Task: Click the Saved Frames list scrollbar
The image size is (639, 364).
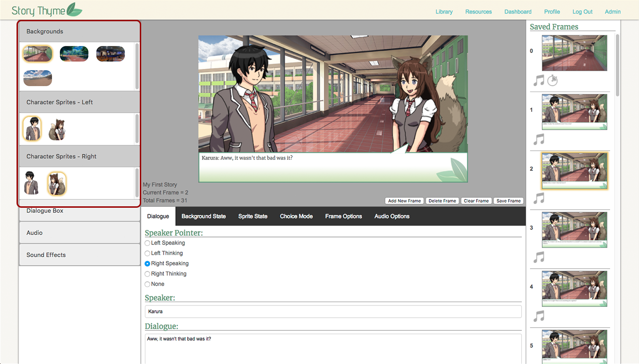Action: click(617, 66)
